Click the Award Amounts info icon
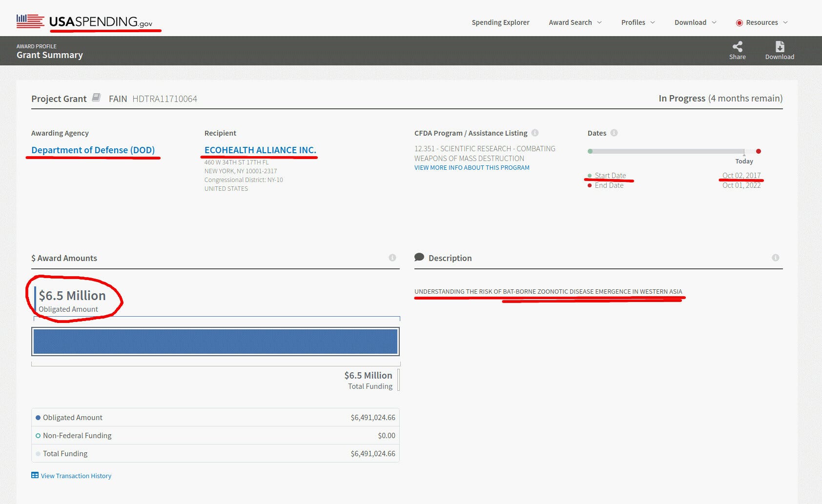Screen dimensions: 822x504 tap(392, 258)
